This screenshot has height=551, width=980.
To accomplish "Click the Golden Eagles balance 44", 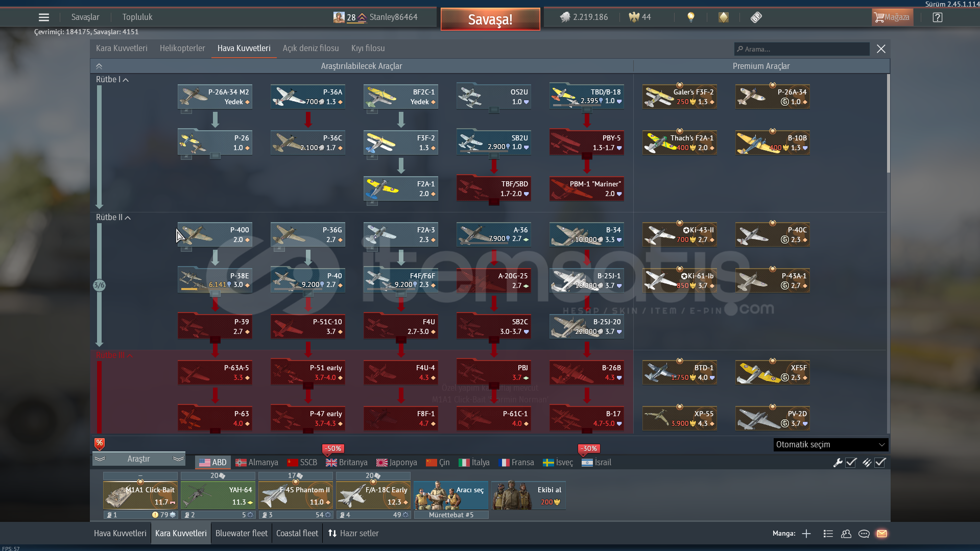I will click(640, 17).
